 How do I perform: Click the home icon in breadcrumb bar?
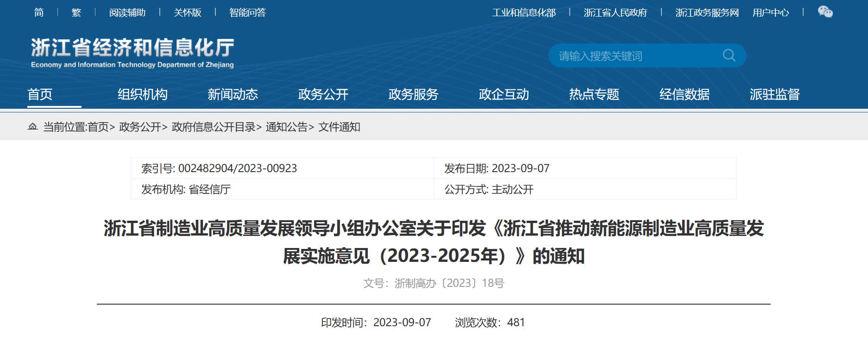click(32, 126)
